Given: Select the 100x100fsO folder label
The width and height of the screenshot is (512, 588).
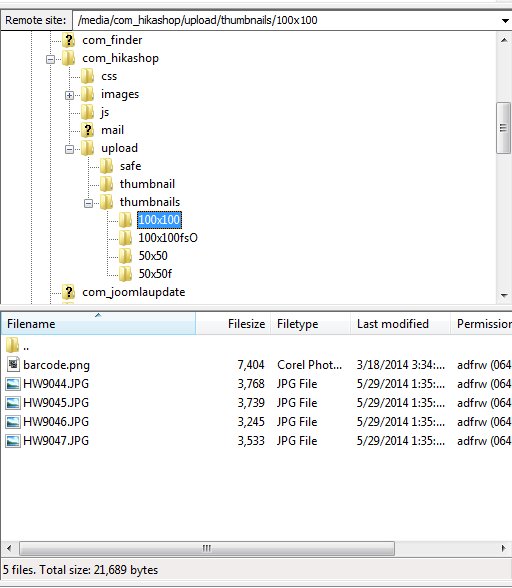Looking at the screenshot, I should click(x=168, y=238).
